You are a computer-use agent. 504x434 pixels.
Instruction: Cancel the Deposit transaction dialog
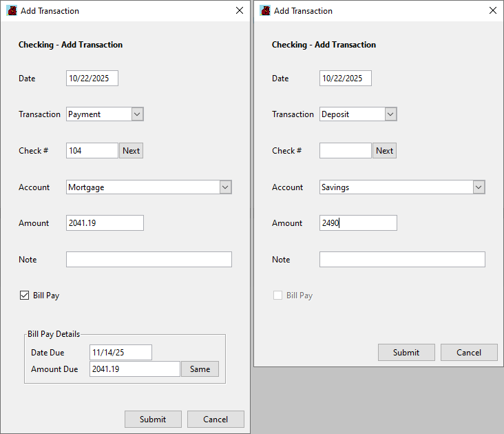pyautogui.click(x=469, y=352)
